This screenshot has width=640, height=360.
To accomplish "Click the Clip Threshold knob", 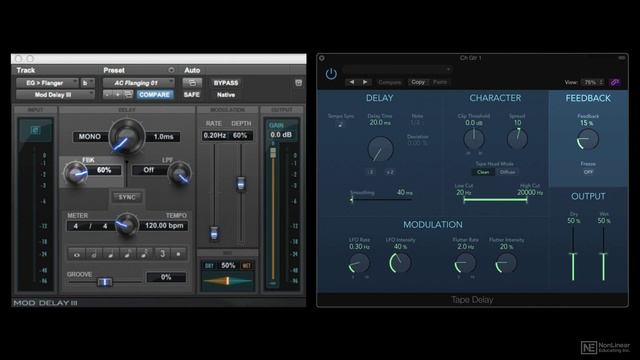I will [x=474, y=139].
